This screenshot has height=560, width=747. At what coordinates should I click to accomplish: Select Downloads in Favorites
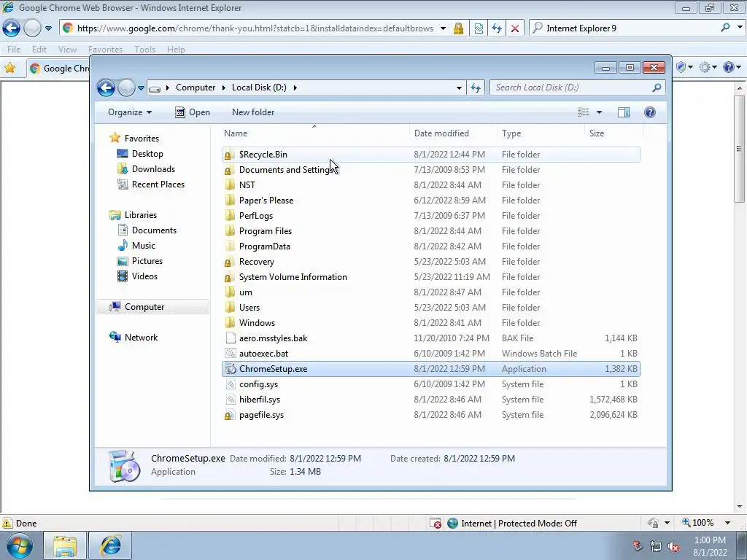[x=153, y=169]
